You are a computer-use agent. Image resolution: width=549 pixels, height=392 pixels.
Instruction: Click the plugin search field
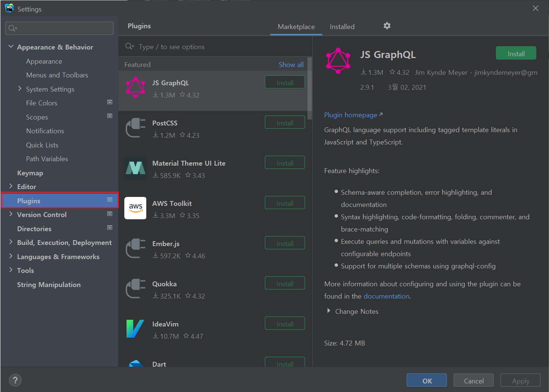pos(215,47)
